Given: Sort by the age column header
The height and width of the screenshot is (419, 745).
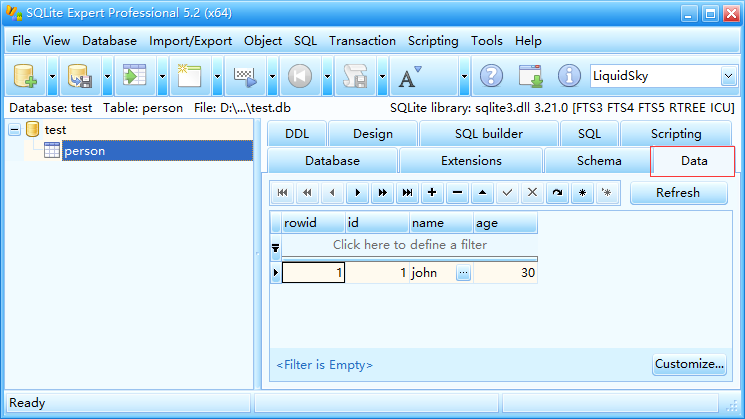Looking at the screenshot, I should 506,222.
